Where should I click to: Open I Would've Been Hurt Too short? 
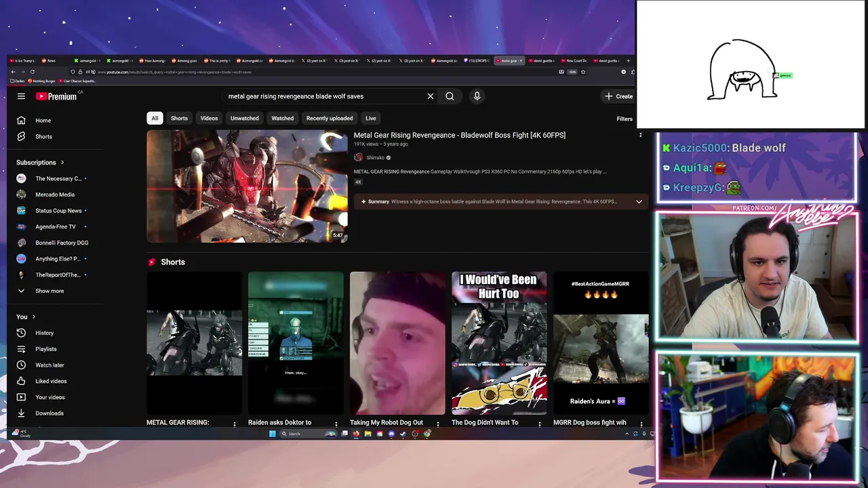(499, 343)
